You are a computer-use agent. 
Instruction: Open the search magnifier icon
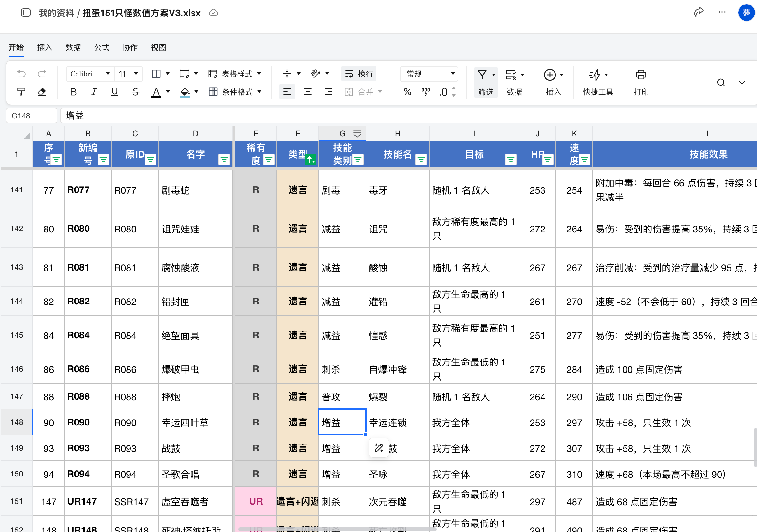(x=721, y=82)
